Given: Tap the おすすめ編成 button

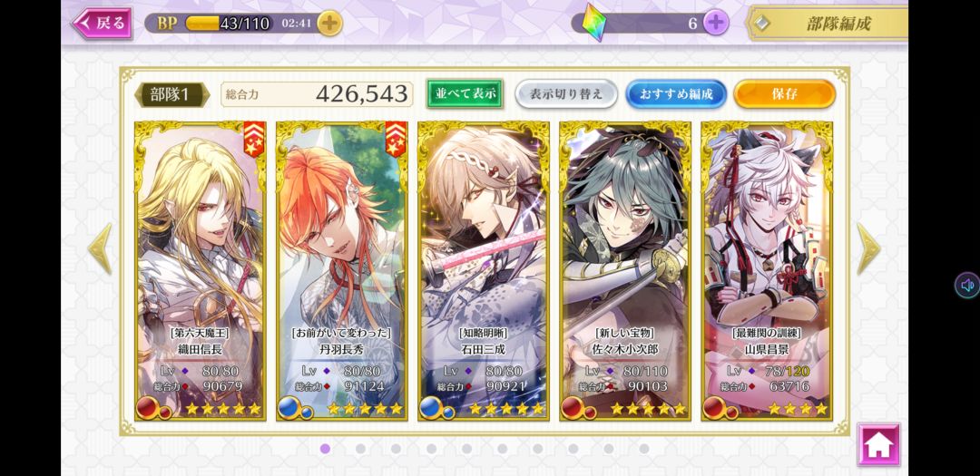Looking at the screenshot, I should (x=677, y=93).
